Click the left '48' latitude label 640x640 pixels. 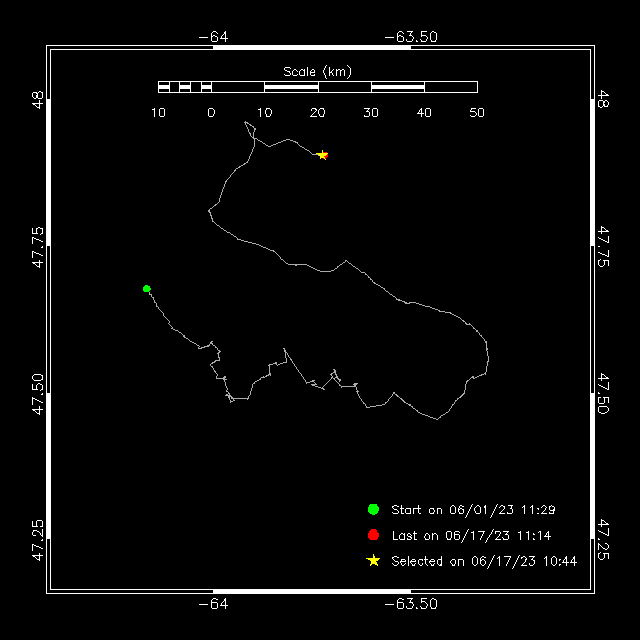point(38,100)
